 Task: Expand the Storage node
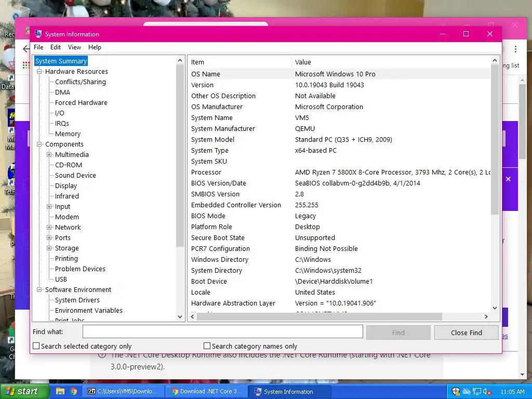coord(49,248)
